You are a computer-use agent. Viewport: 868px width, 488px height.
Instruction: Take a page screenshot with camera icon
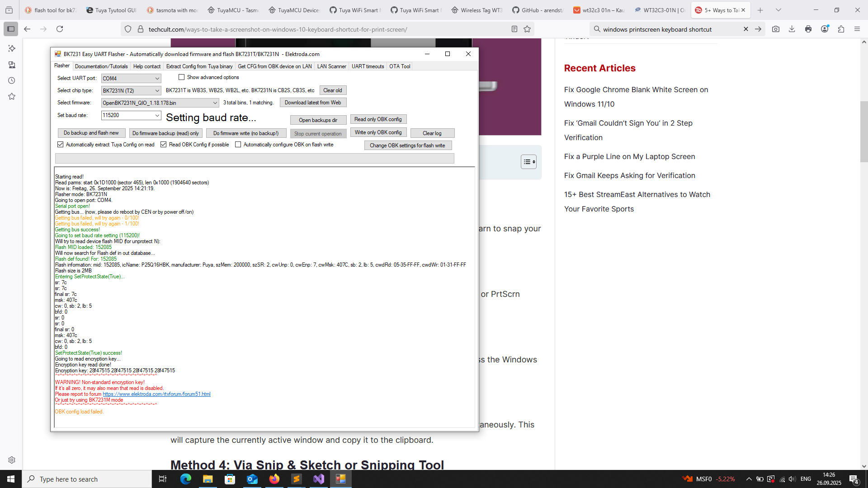[x=776, y=29]
